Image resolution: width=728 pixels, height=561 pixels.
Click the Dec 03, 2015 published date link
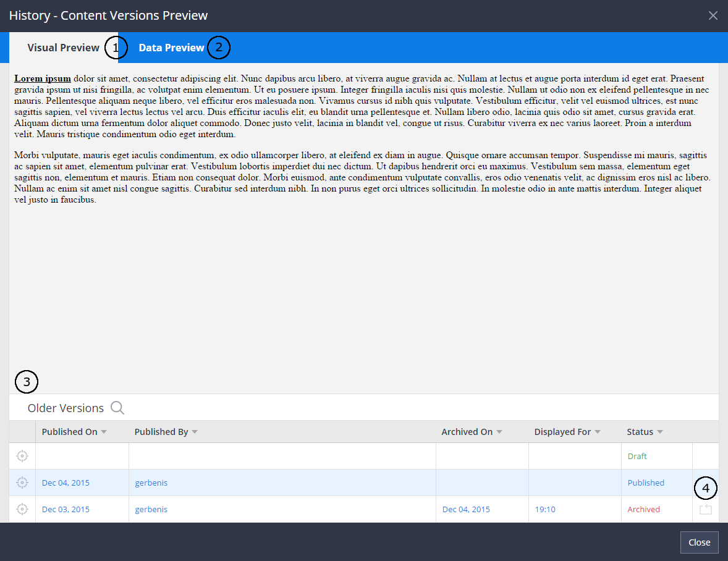pos(66,509)
